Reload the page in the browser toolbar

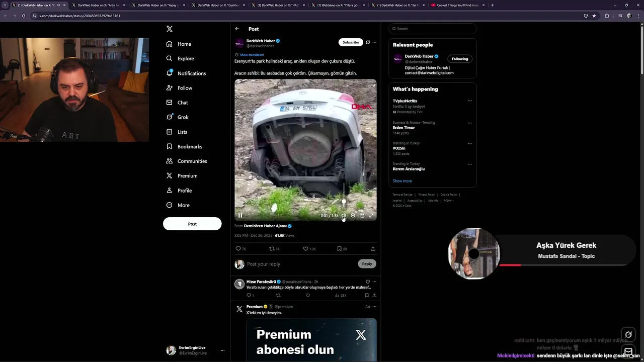click(x=23, y=16)
